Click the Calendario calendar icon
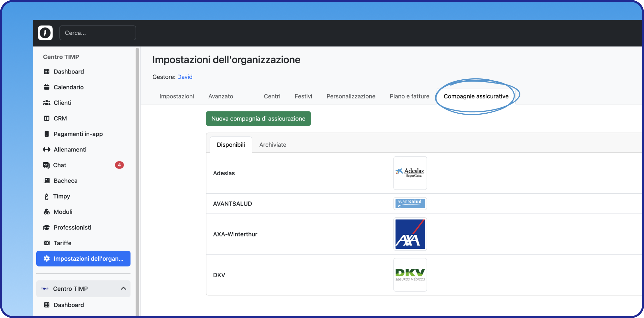The image size is (644, 318). tap(47, 87)
